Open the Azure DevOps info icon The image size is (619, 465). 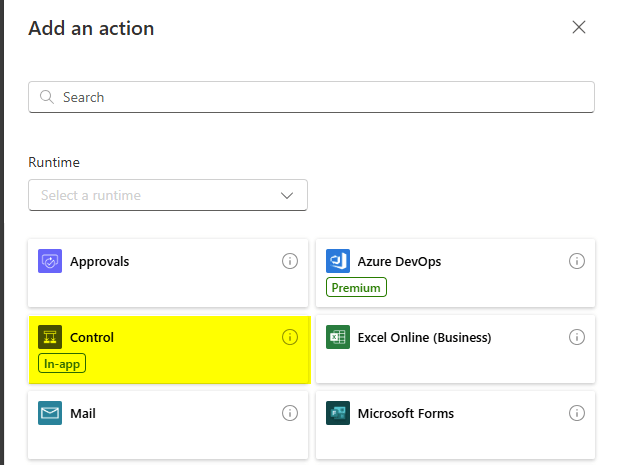click(x=577, y=262)
